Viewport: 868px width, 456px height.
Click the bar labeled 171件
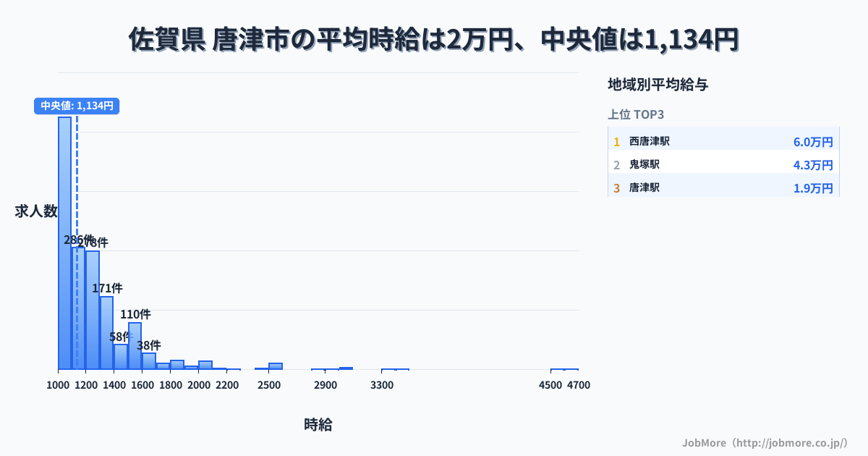click(106, 333)
